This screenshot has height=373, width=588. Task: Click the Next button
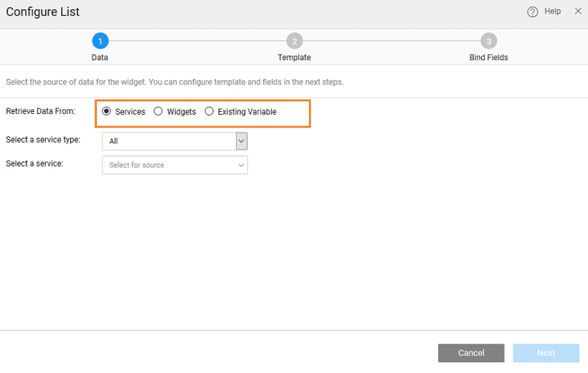[x=546, y=353]
